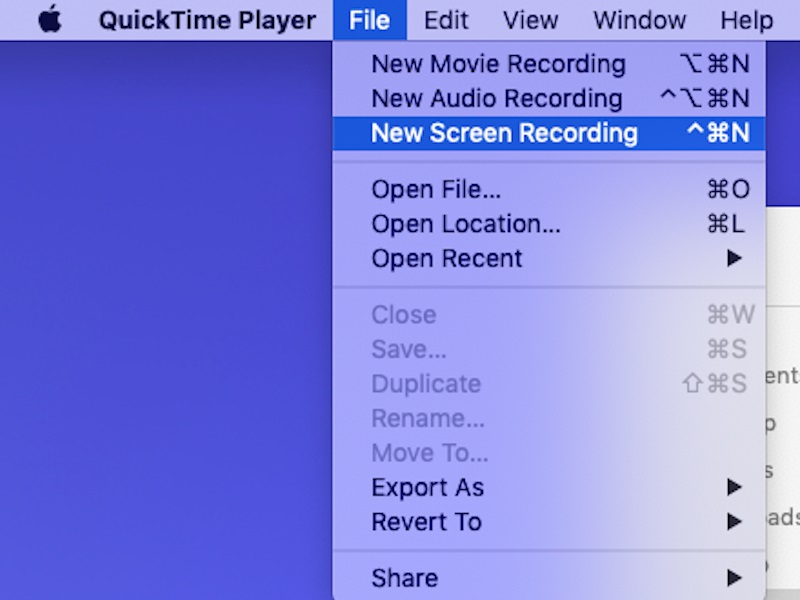Open the Window menu
The height and width of the screenshot is (600, 800).
pyautogui.click(x=639, y=20)
